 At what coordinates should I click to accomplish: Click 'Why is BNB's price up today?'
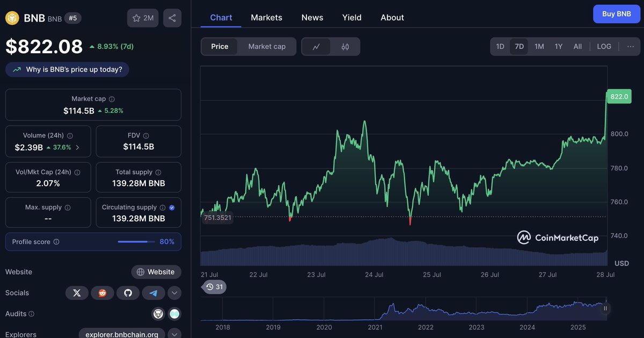point(67,69)
